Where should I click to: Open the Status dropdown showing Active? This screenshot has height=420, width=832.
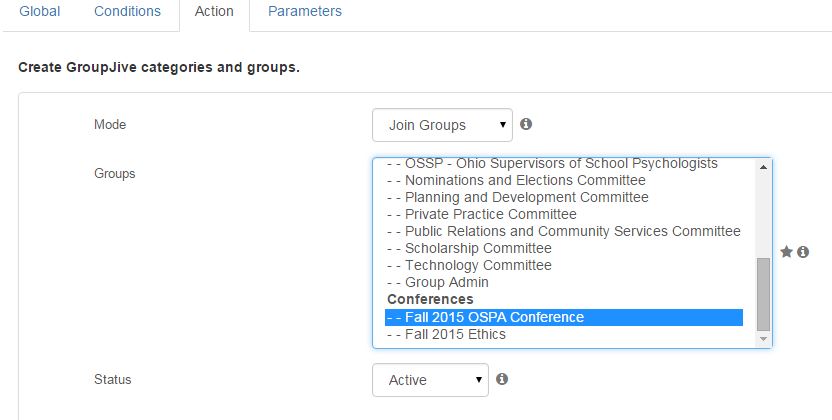tap(430, 380)
